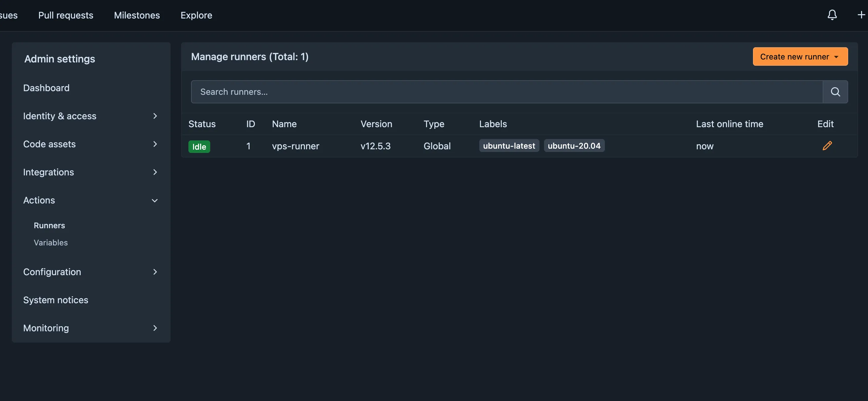Select Runners under Actions
Image resolution: width=868 pixels, height=401 pixels.
[49, 225]
